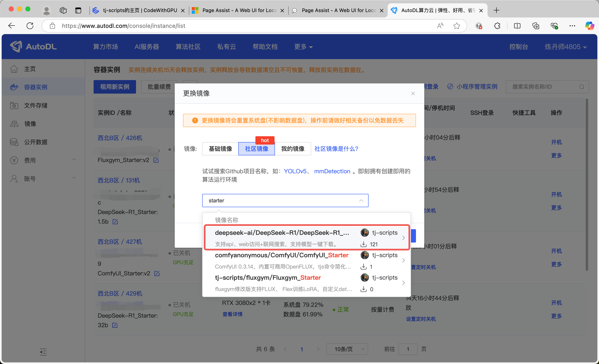The image size is (599, 364).
Task: Click the read aloud icon in address bar
Action: (440, 26)
